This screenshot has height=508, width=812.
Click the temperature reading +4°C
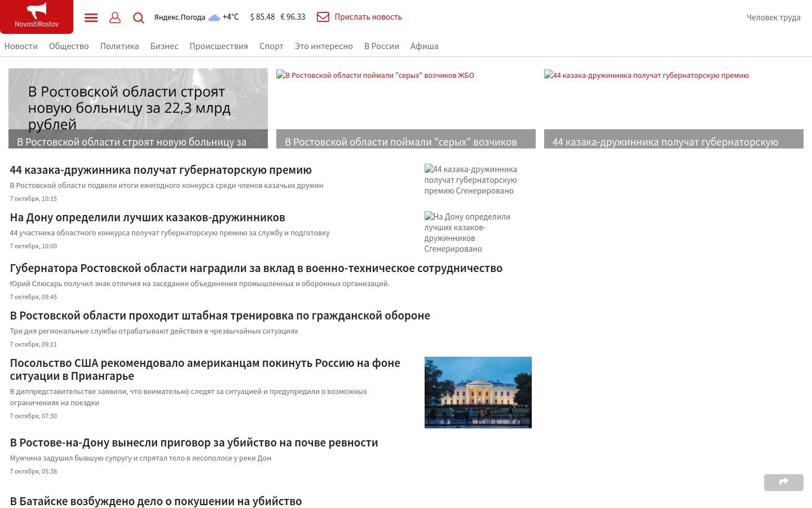[x=231, y=17]
